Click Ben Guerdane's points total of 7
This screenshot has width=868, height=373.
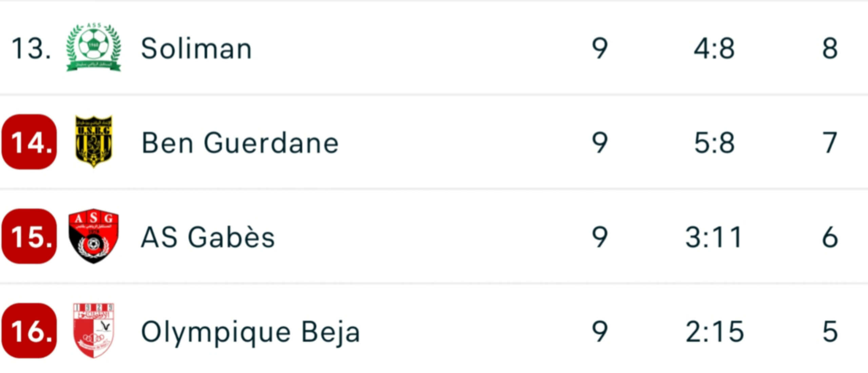coord(830,143)
